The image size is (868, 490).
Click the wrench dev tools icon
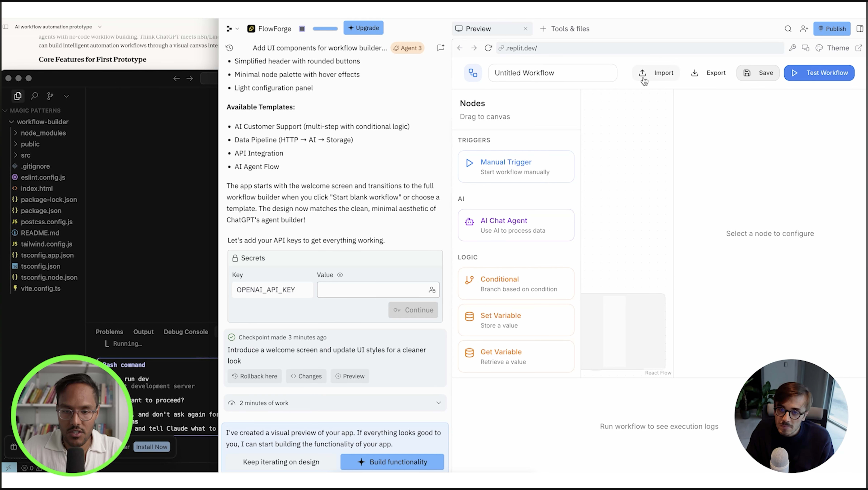(x=792, y=48)
